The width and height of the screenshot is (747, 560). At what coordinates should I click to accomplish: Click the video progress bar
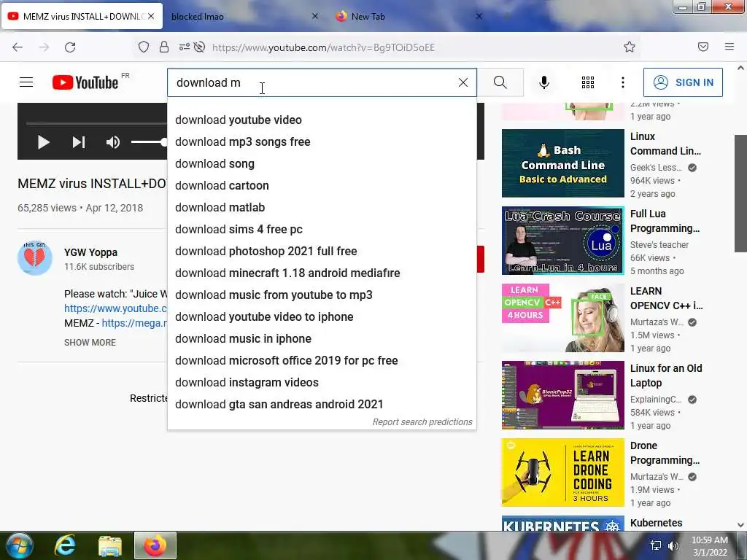(x=96, y=123)
